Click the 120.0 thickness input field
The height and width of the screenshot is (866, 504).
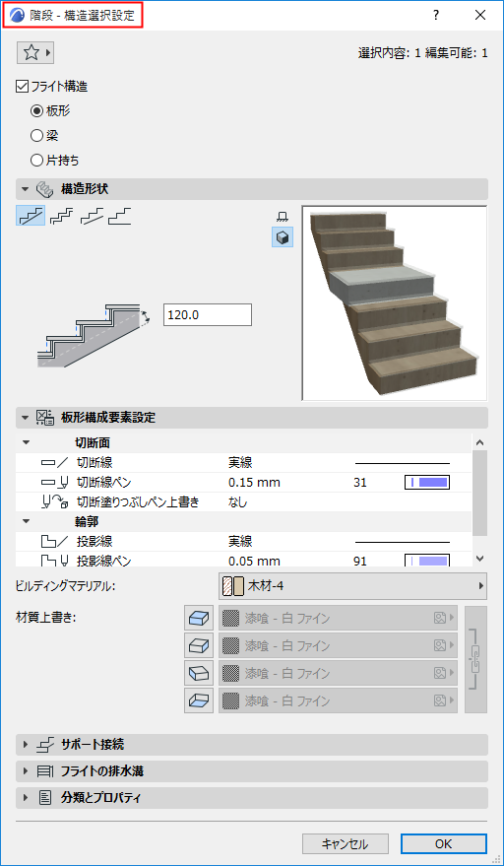[x=208, y=315]
